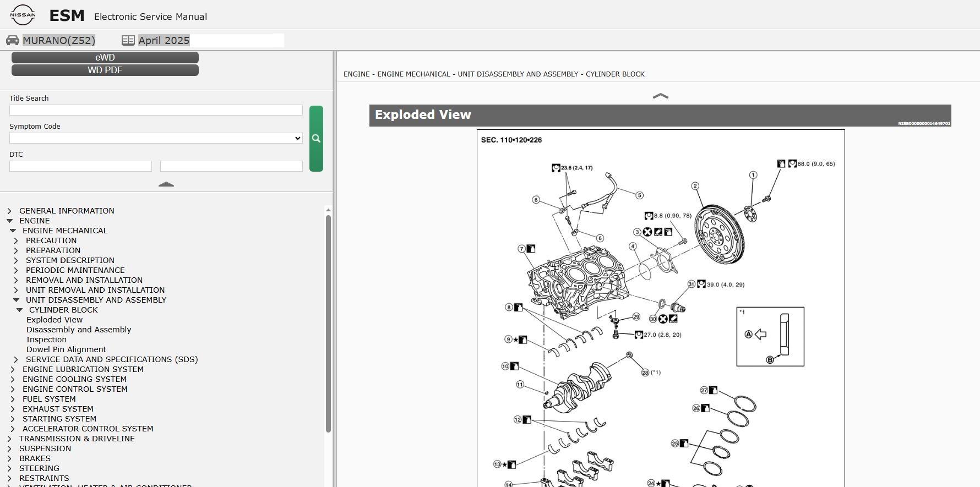Image resolution: width=980 pixels, height=487 pixels.
Task: Expand PERIODIC MAINTENANCE node
Action: (16, 270)
